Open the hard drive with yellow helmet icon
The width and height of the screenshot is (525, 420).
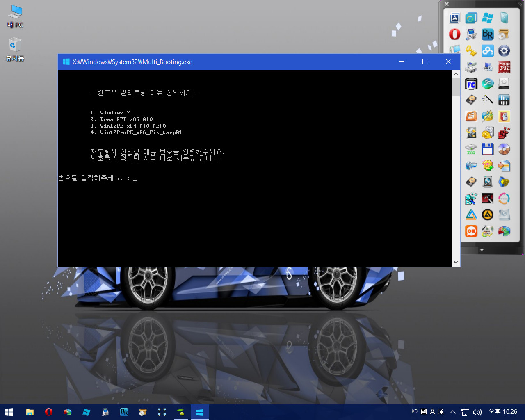tap(488, 132)
